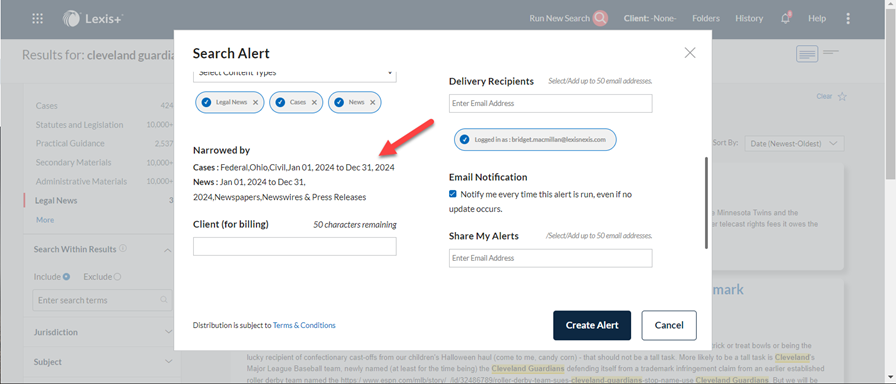896x384 pixels.
Task: Click the Delivery Recipients email field
Action: coord(550,103)
